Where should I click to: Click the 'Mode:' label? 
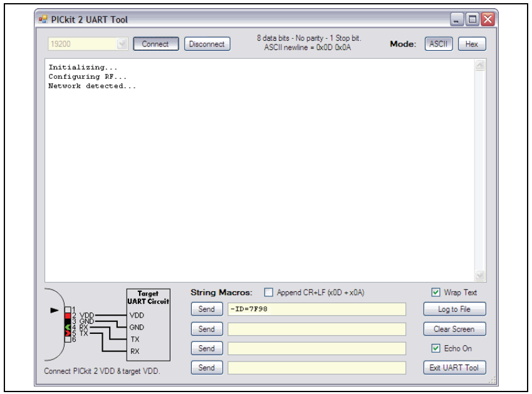tap(403, 44)
